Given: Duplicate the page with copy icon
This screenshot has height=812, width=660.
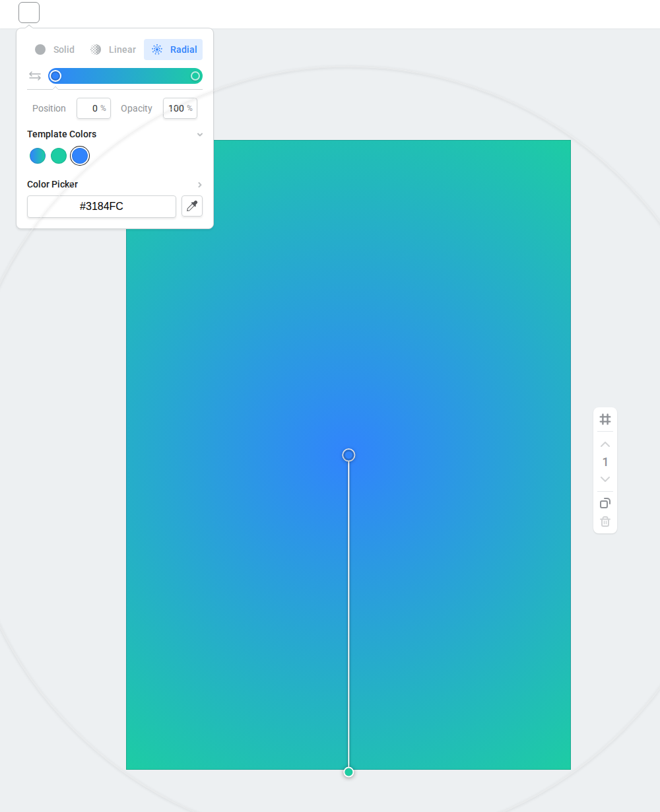Looking at the screenshot, I should click(x=605, y=503).
